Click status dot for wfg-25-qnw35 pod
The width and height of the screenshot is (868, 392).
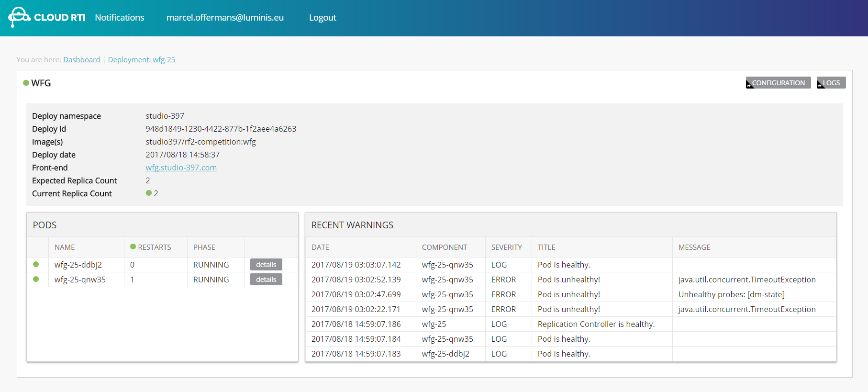coord(36,279)
